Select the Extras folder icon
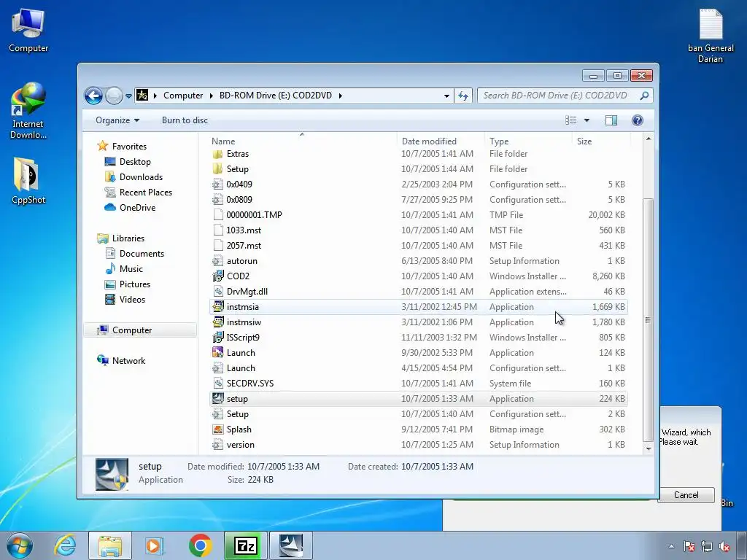Viewport: 747px width, 560px height. coord(217,154)
